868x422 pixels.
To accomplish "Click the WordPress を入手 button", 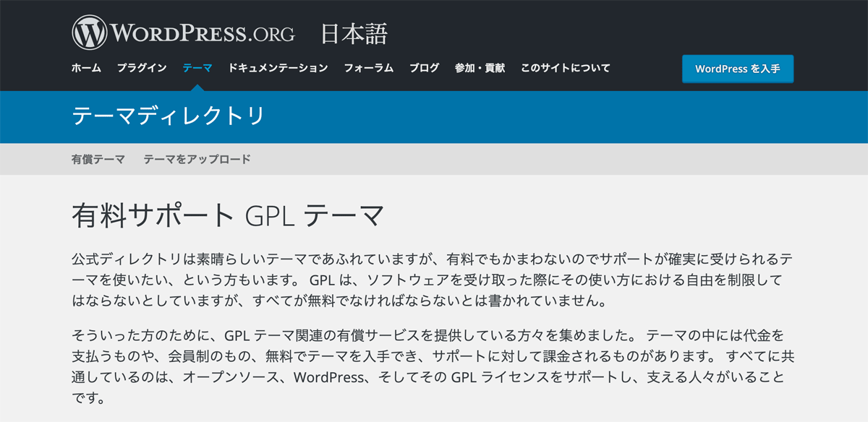I will pyautogui.click(x=738, y=69).
